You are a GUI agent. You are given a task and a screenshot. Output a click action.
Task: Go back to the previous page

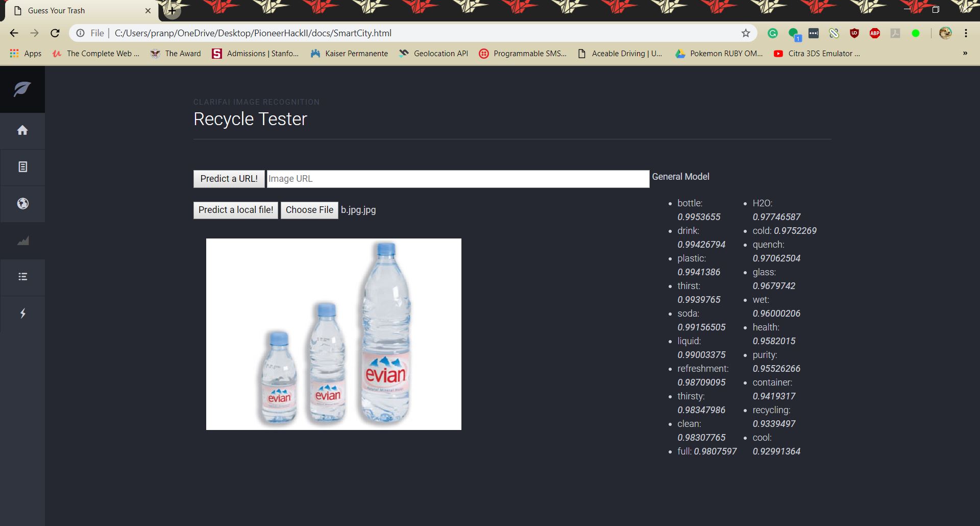(x=14, y=33)
